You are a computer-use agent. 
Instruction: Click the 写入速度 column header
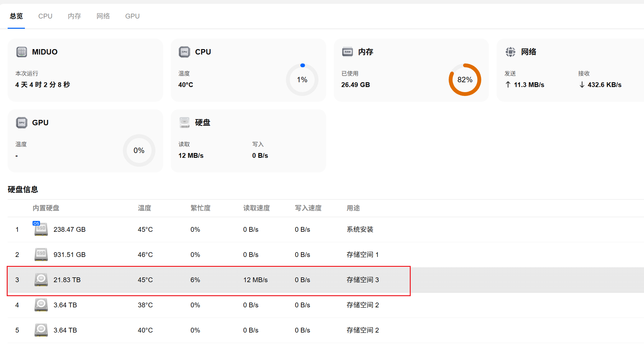click(308, 208)
